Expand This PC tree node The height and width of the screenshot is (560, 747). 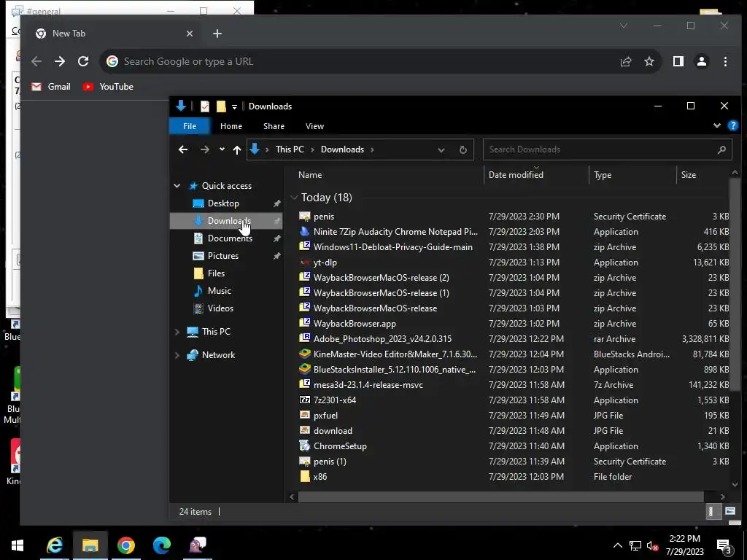pyautogui.click(x=177, y=332)
